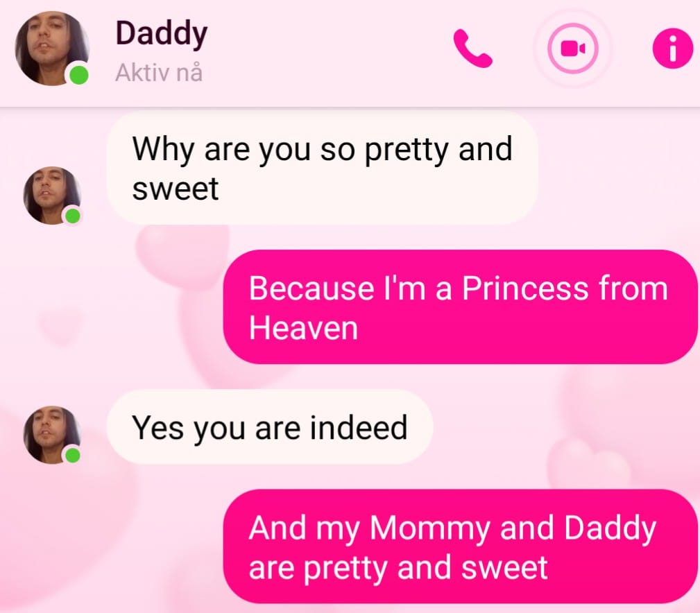Click avatar beside "Yes you are indeed"

[x=51, y=434]
